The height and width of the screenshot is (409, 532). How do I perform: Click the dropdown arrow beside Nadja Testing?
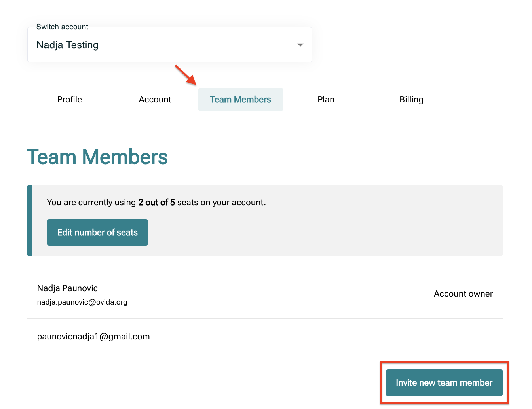pos(300,45)
